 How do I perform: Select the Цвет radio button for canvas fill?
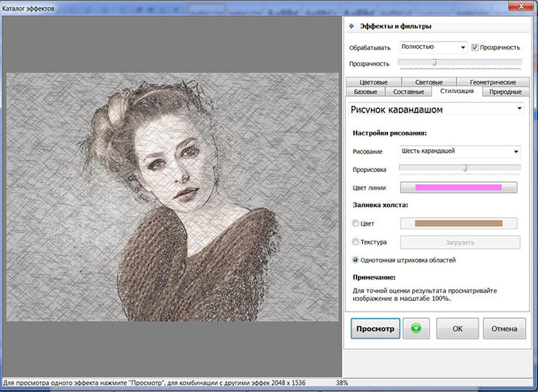pos(357,224)
